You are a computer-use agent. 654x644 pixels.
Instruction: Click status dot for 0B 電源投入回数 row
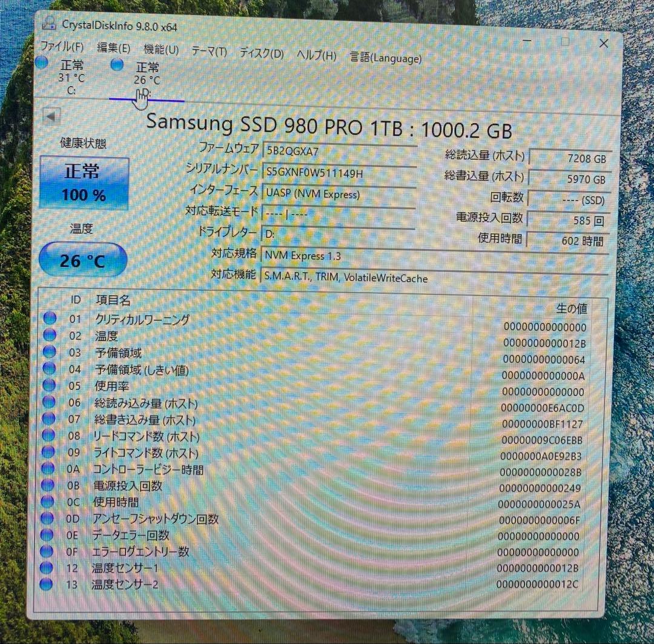tap(48, 485)
